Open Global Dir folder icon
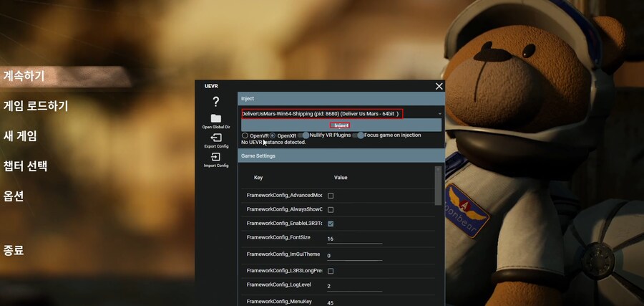Screen dimensions: 644x306 215,118
